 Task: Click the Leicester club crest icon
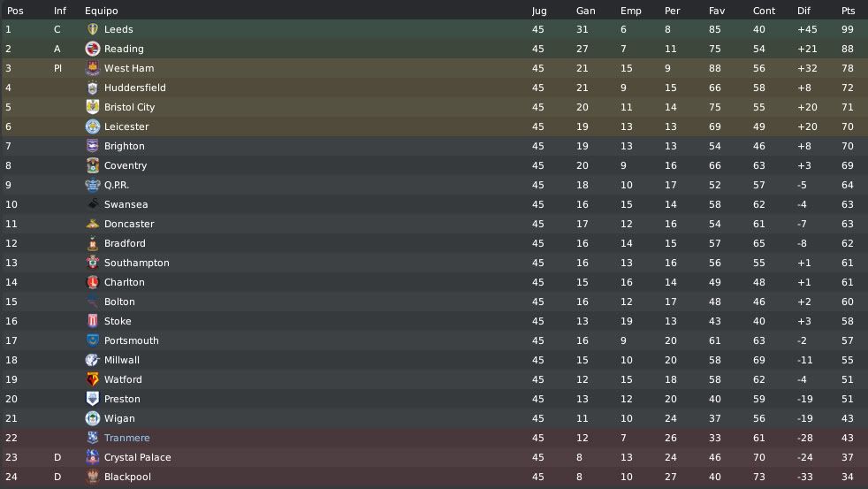pos(93,126)
